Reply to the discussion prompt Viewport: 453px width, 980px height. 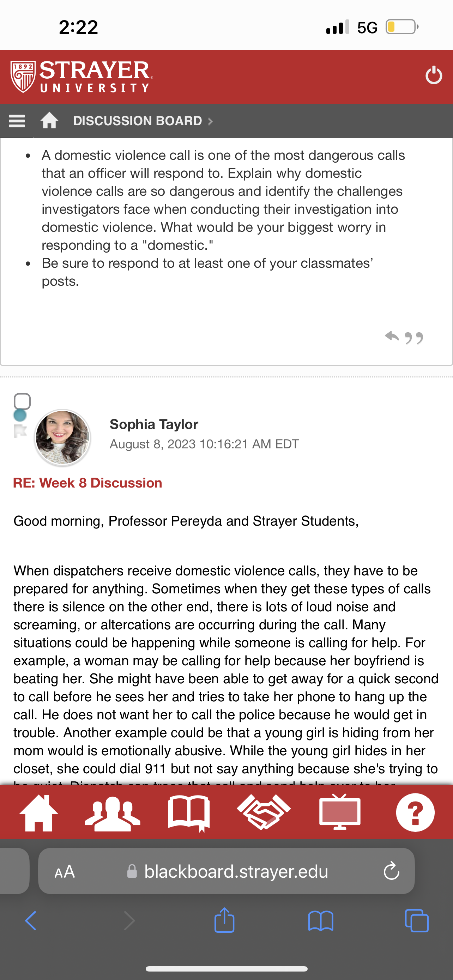[x=392, y=336]
